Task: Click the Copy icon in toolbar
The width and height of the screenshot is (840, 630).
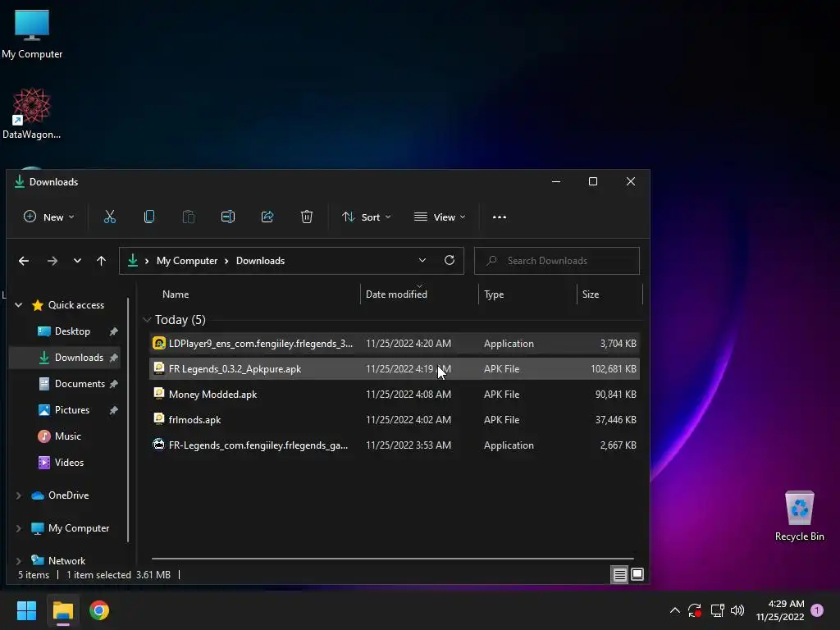Action: click(x=149, y=217)
